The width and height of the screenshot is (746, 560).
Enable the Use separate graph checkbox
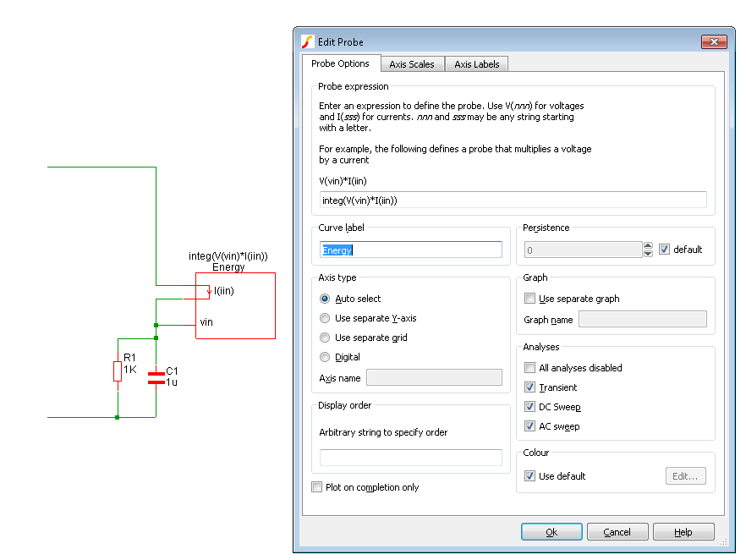(529, 298)
